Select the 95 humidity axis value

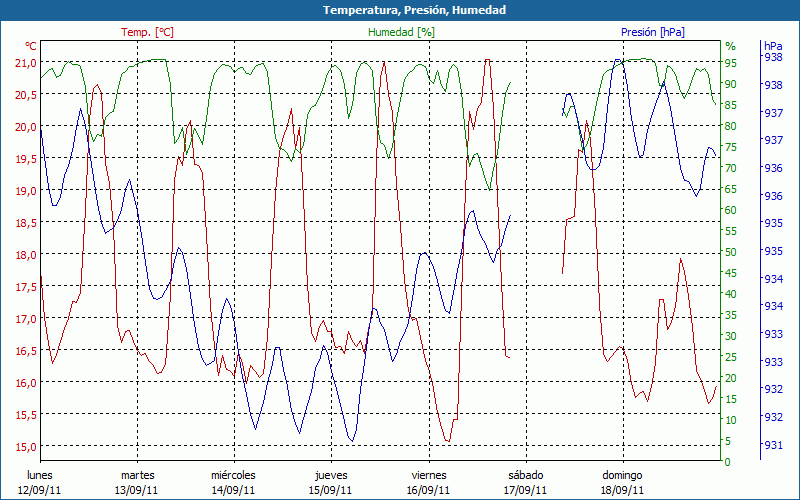point(731,63)
